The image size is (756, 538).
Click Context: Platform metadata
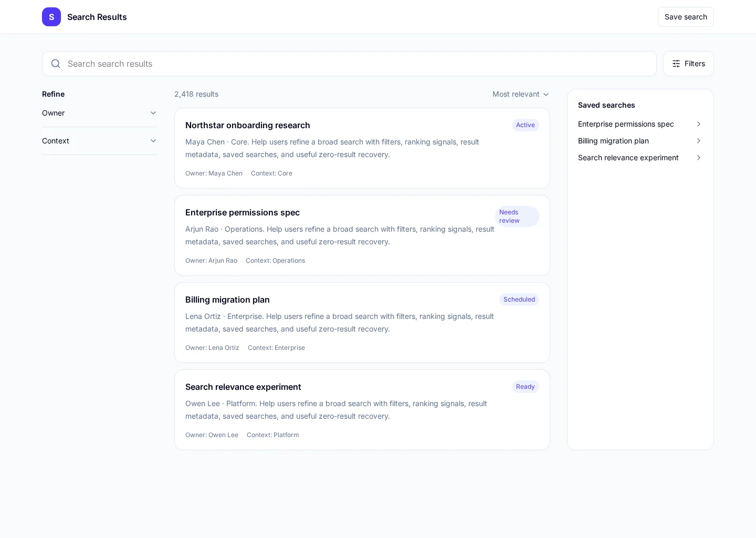[272, 435]
